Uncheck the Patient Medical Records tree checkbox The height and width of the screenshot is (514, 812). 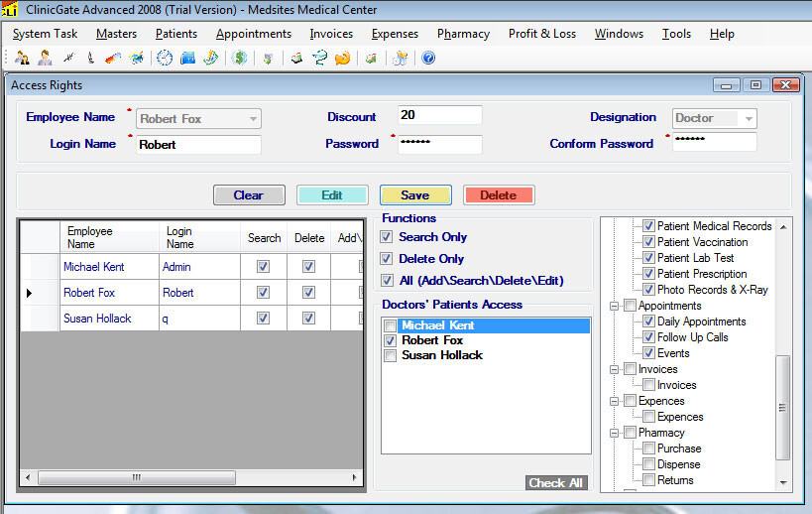tap(648, 226)
